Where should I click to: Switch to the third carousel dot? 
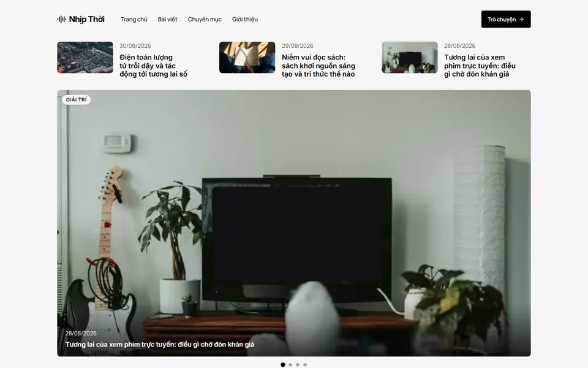[298, 364]
